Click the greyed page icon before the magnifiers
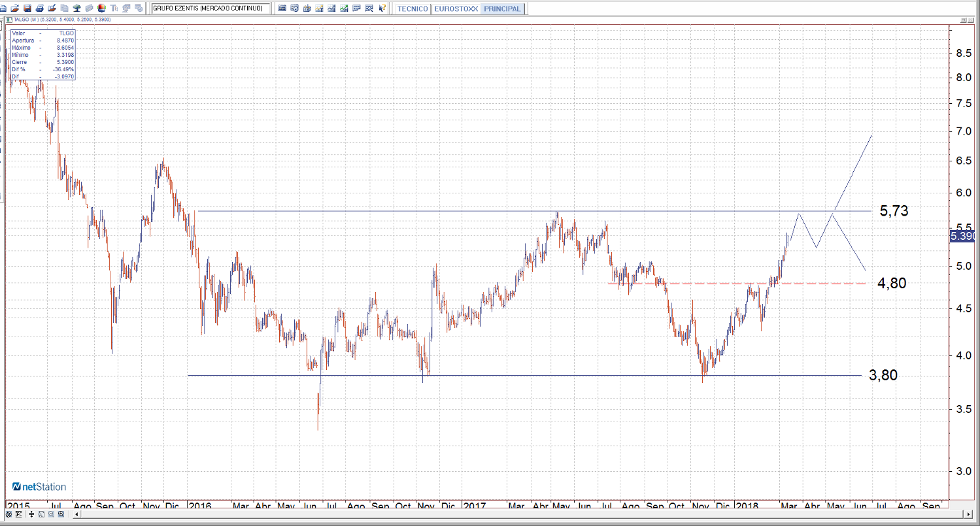980x526 pixels. (x=41, y=515)
